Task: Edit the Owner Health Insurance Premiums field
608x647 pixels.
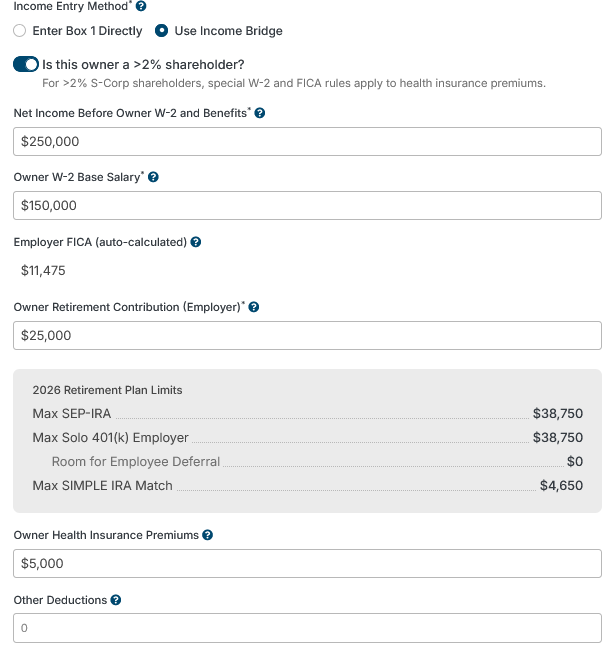Action: (308, 564)
